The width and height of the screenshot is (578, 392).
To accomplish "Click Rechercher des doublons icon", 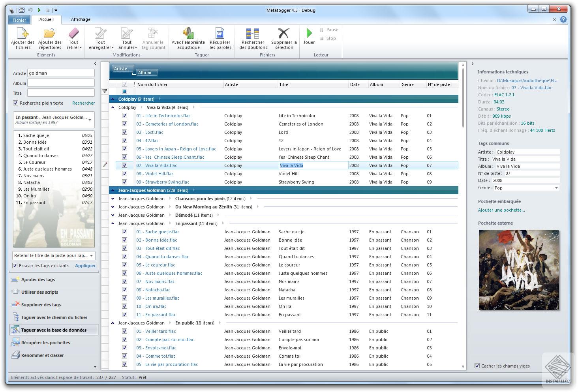I will (x=253, y=34).
